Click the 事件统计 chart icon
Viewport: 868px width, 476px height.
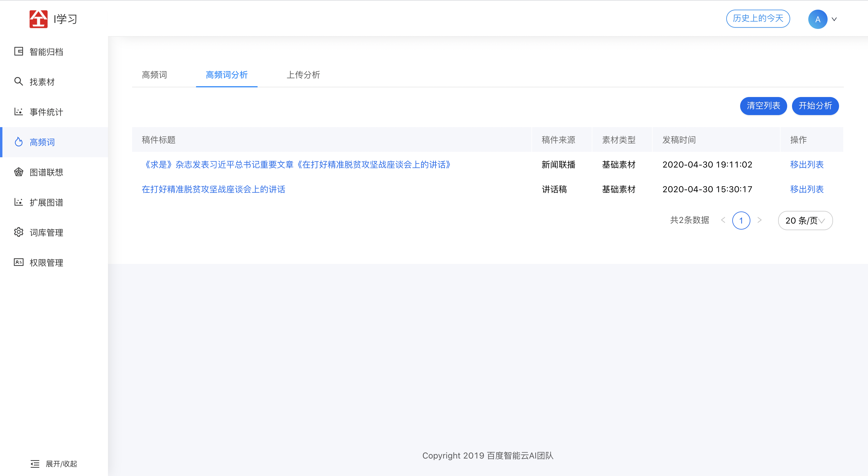(18, 112)
